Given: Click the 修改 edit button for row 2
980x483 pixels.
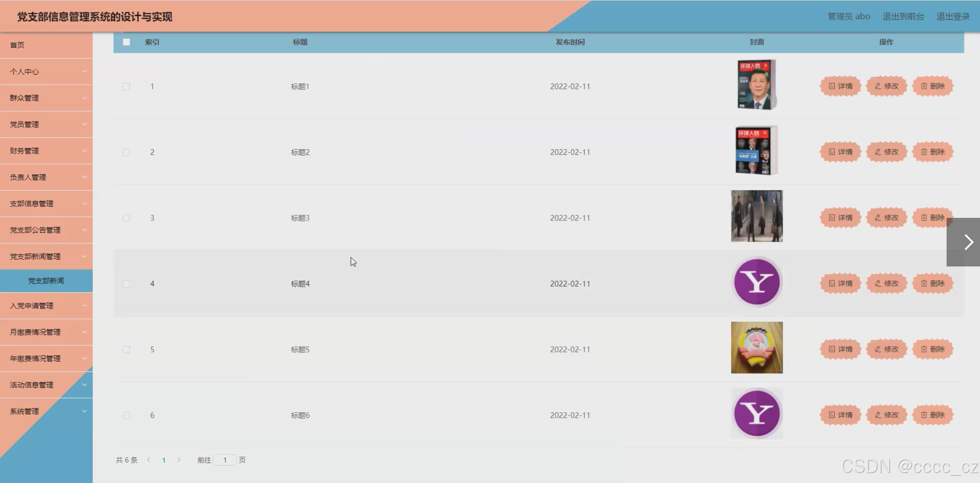Looking at the screenshot, I should pyautogui.click(x=886, y=152).
